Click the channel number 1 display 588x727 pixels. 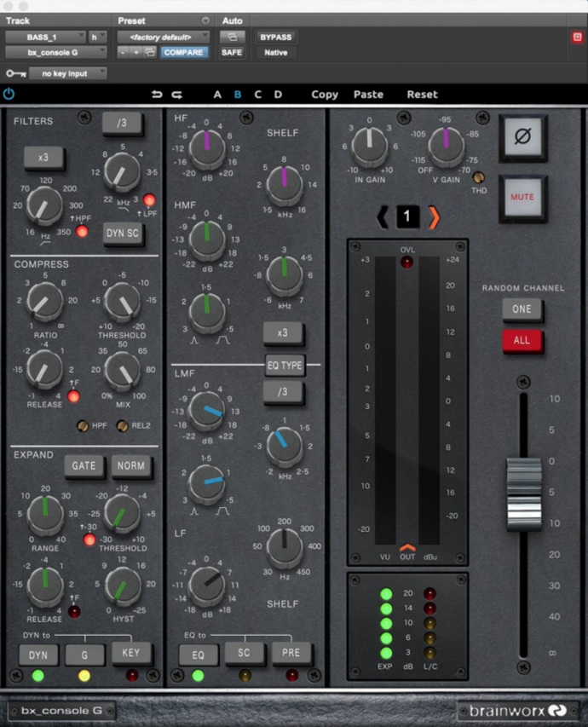click(x=407, y=216)
